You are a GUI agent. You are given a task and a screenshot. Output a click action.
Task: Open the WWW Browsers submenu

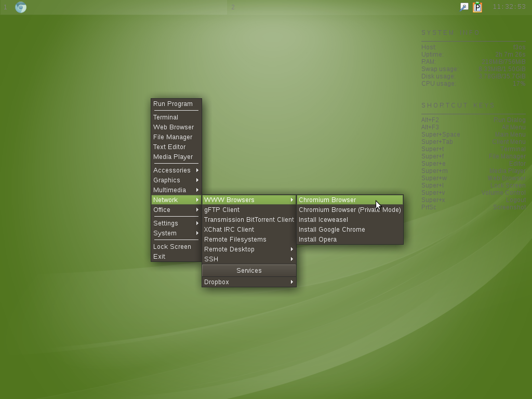pyautogui.click(x=249, y=199)
